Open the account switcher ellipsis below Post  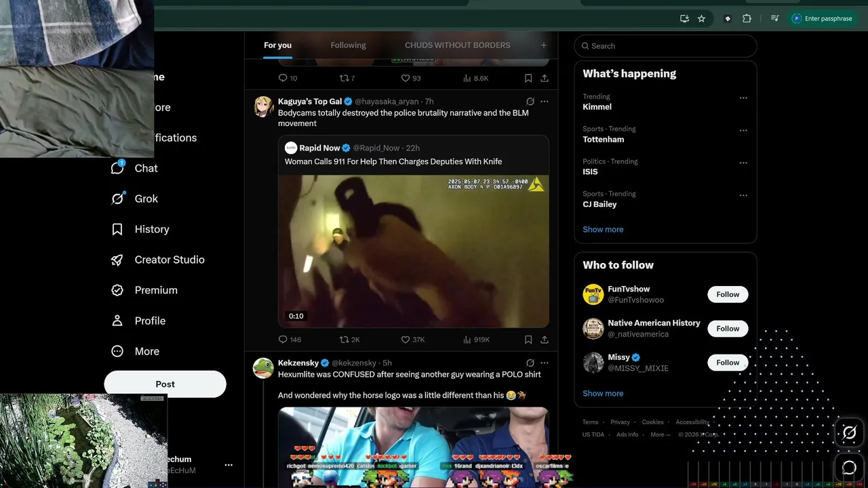tap(229, 465)
